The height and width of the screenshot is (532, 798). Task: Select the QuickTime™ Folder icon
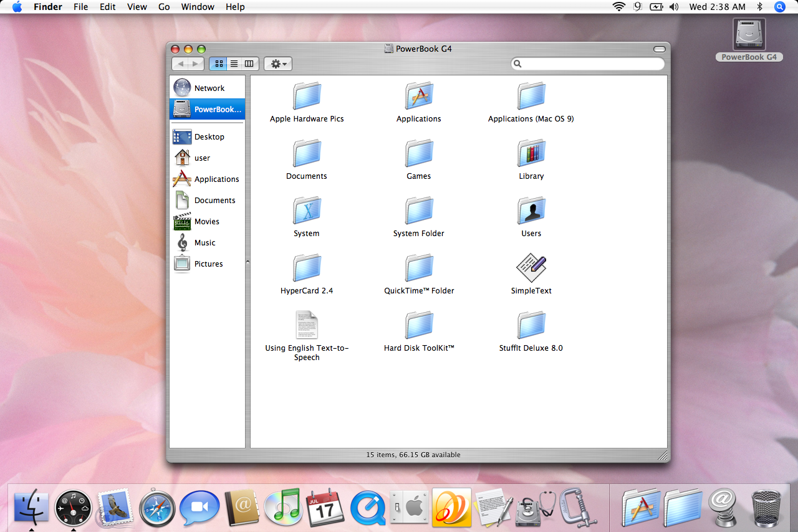[419, 268]
